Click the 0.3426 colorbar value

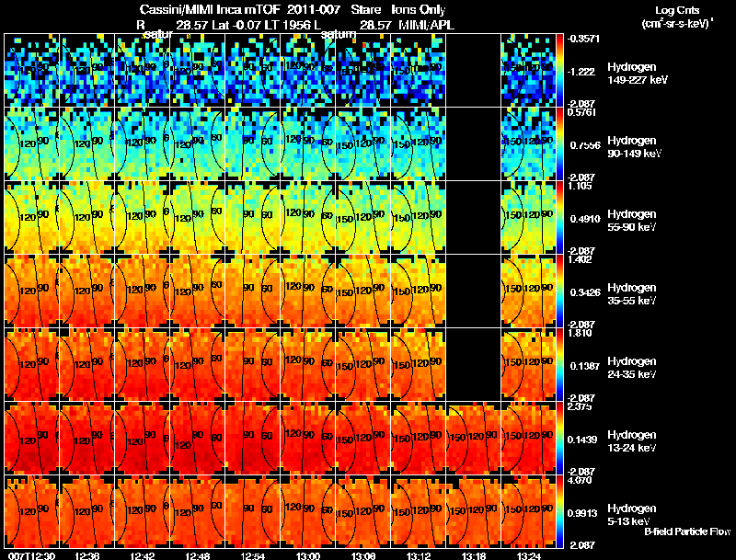pyautogui.click(x=585, y=292)
